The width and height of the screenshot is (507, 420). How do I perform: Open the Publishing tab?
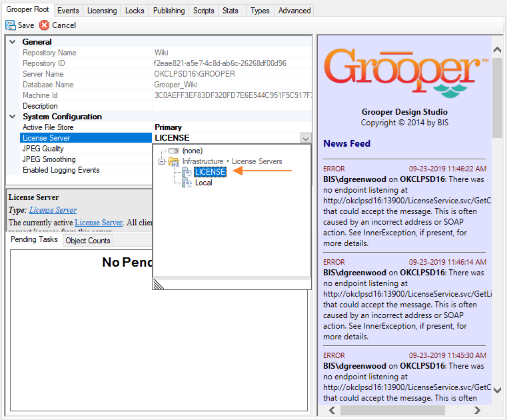coord(169,11)
